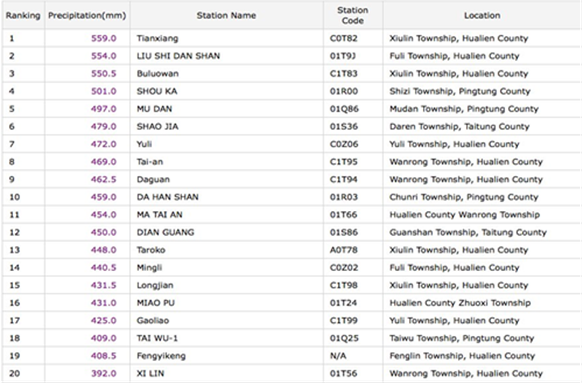Select the Gaoliao station name
The height and width of the screenshot is (384, 583).
click(x=153, y=321)
